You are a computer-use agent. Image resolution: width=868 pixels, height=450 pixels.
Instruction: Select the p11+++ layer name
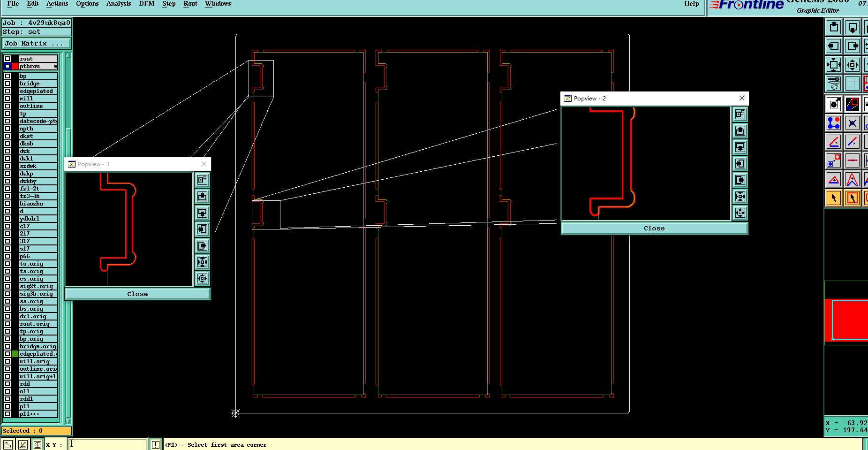point(38,414)
